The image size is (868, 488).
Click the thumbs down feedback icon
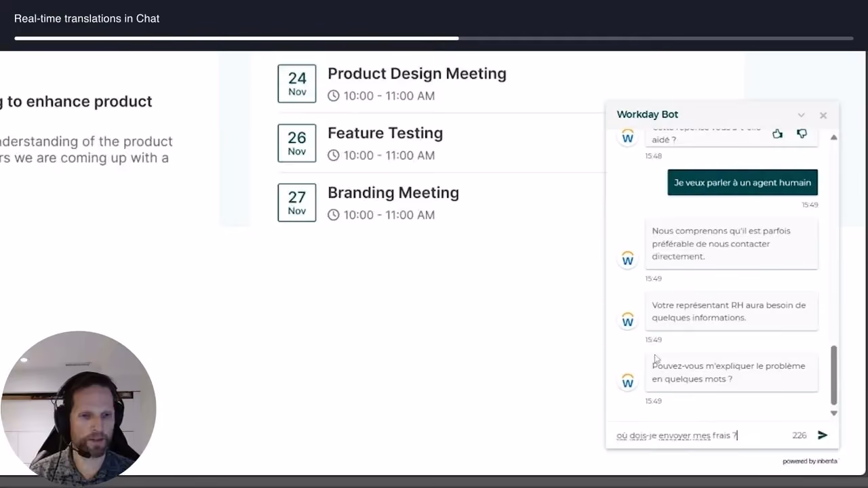[x=802, y=134]
